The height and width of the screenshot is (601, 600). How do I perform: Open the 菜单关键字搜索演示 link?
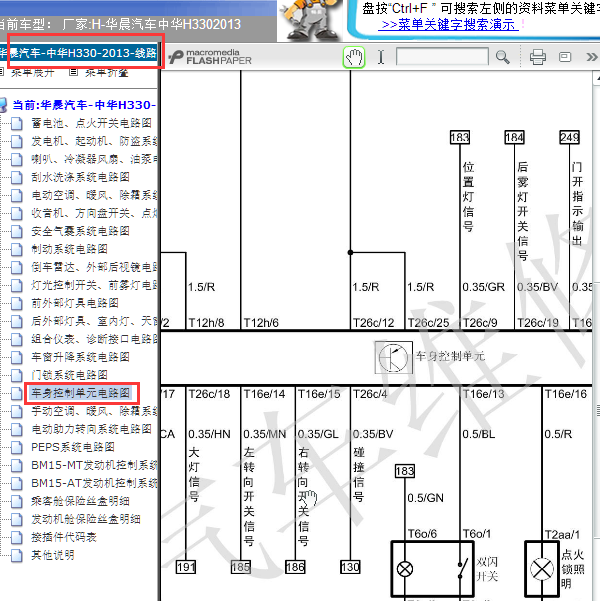point(448,25)
